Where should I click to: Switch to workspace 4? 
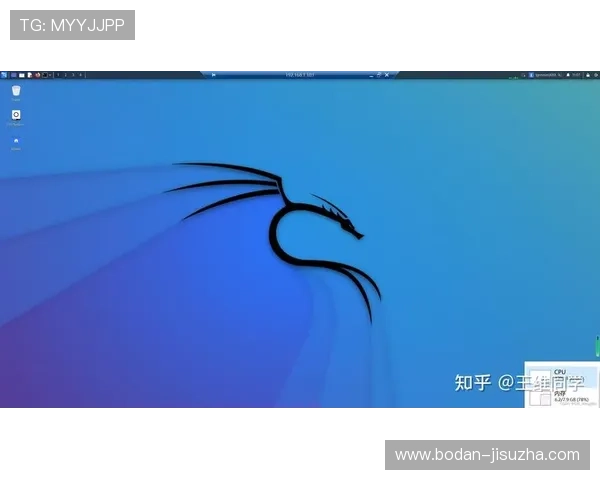click(x=80, y=75)
